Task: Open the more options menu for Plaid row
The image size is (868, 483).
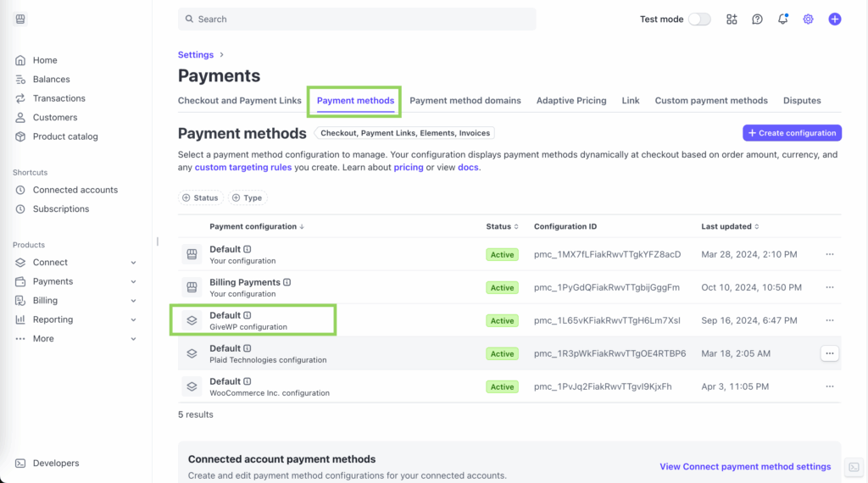Action: pyautogui.click(x=829, y=353)
